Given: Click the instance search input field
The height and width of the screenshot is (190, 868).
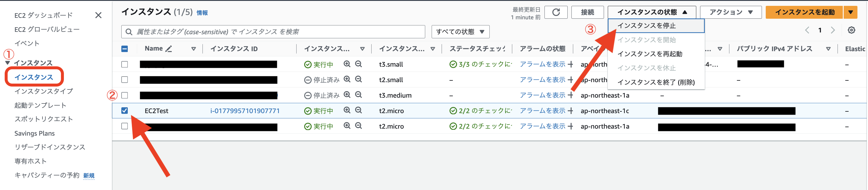Looking at the screenshot, I should coord(273,32).
